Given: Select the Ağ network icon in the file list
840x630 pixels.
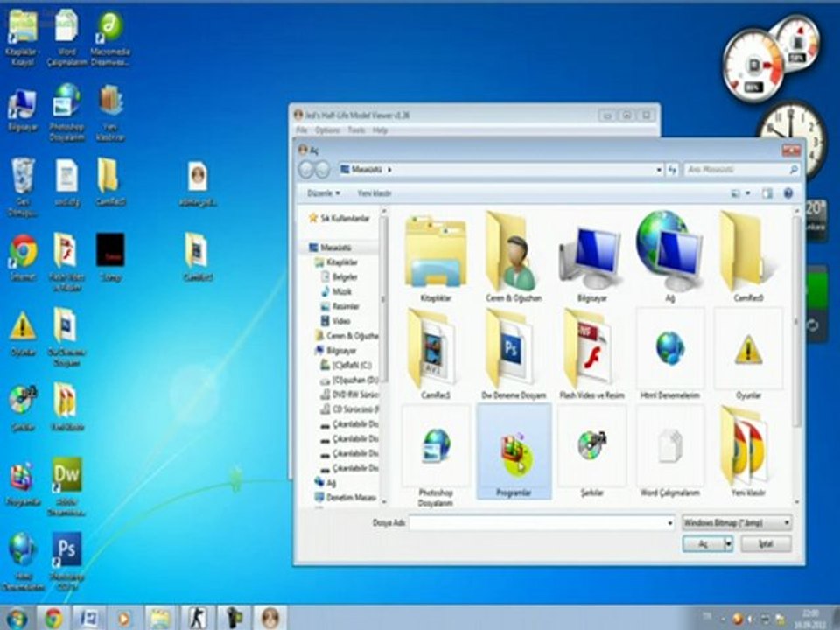Looking at the screenshot, I should (x=669, y=257).
